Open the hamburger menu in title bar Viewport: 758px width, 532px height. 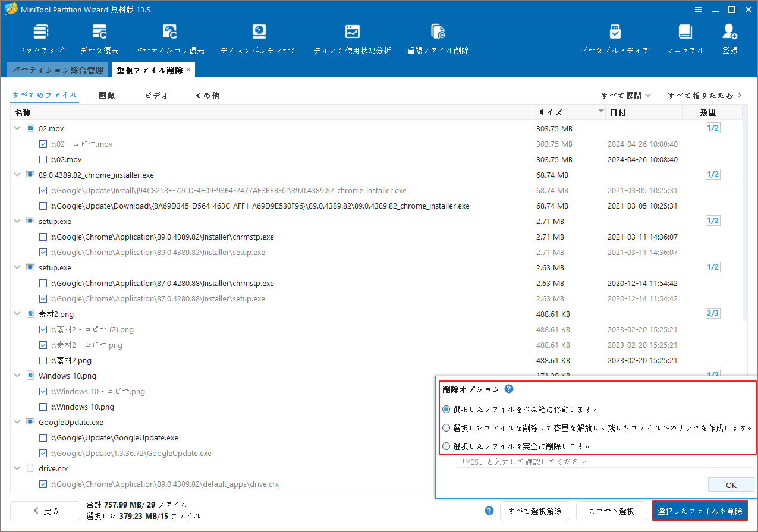tap(698, 10)
